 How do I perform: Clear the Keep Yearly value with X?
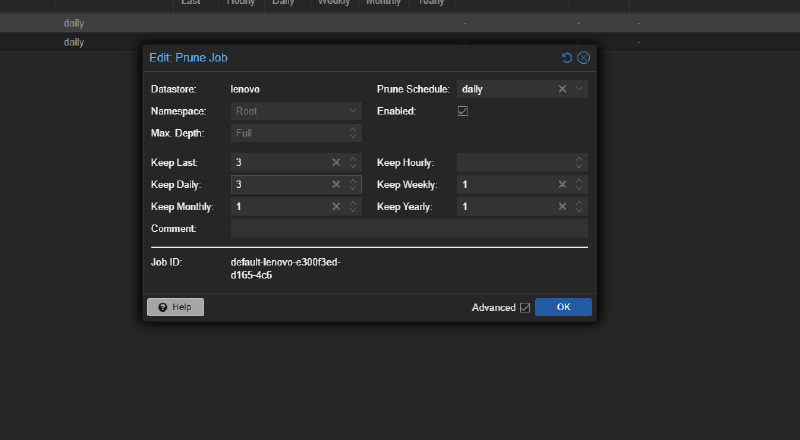[x=562, y=206]
